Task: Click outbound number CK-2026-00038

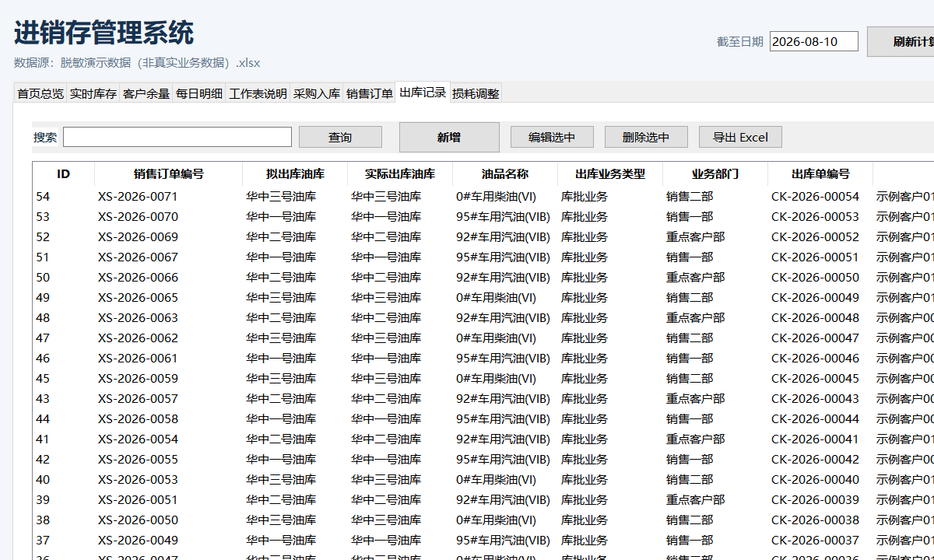Action: (x=815, y=520)
